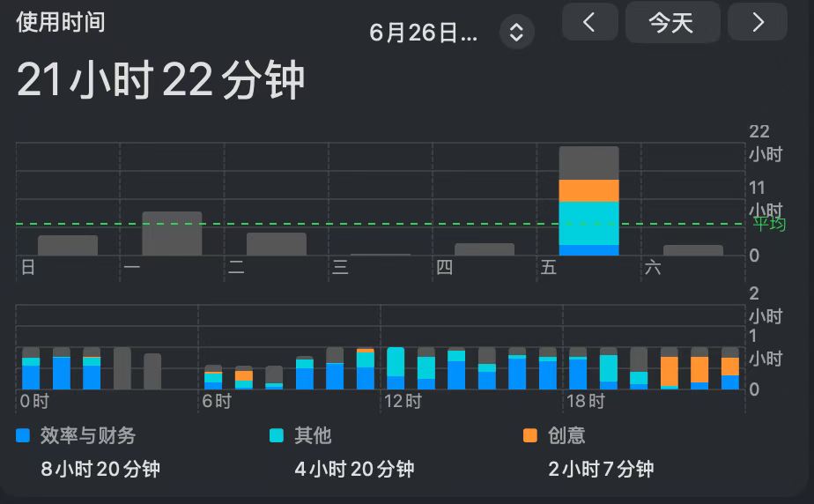Viewport: 814px width, 504px height.
Task: Click the 创意 category label
Action: 566,435
